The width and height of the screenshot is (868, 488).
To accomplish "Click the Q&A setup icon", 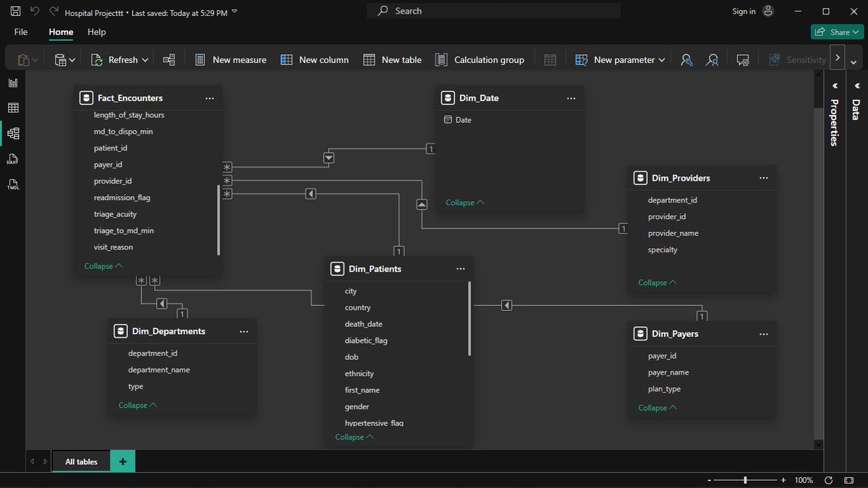I will tap(742, 60).
